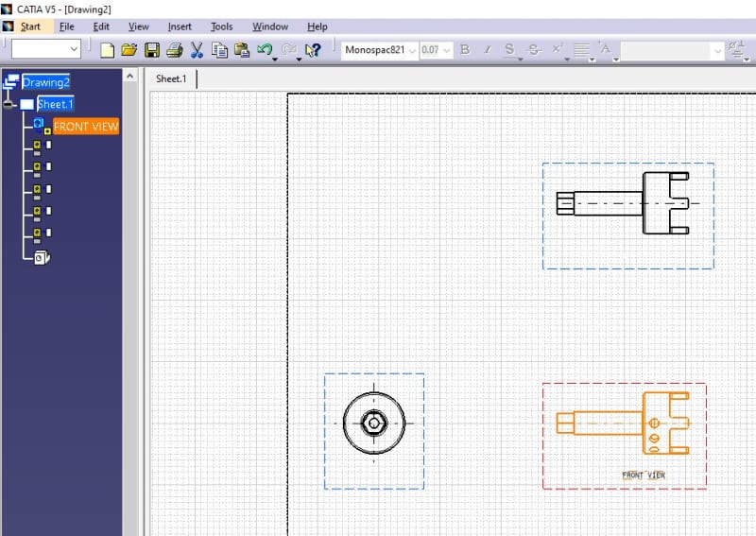Image resolution: width=756 pixels, height=536 pixels.
Task: Expand the text alignment options arrow
Action: tap(593, 61)
